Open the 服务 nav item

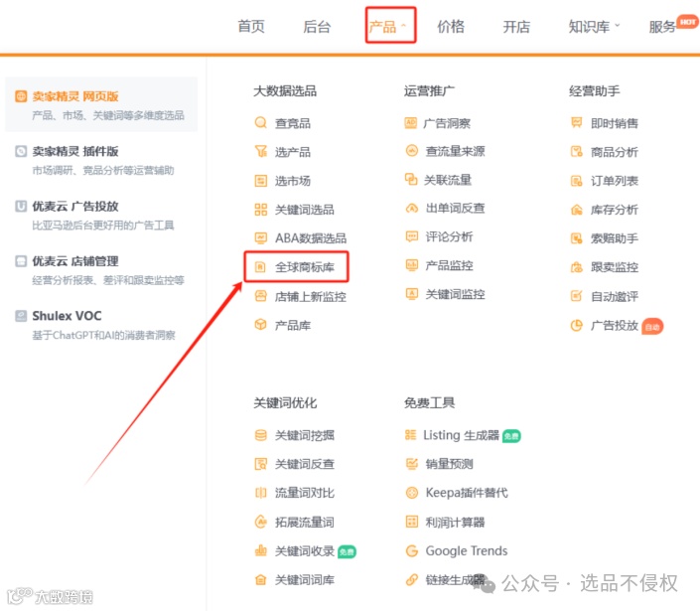(x=662, y=27)
